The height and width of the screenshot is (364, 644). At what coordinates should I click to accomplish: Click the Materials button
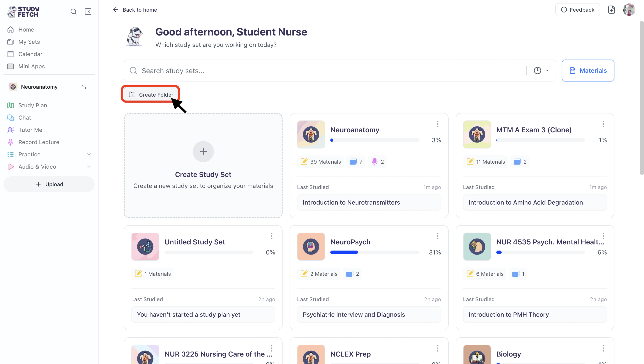coord(588,71)
